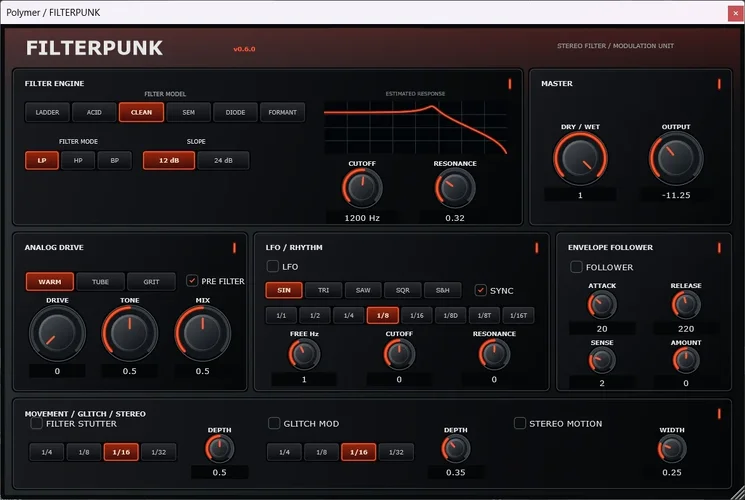Click the Filter Engine RESONANCE knob
Screen dimensions: 745x500
[x=455, y=188]
